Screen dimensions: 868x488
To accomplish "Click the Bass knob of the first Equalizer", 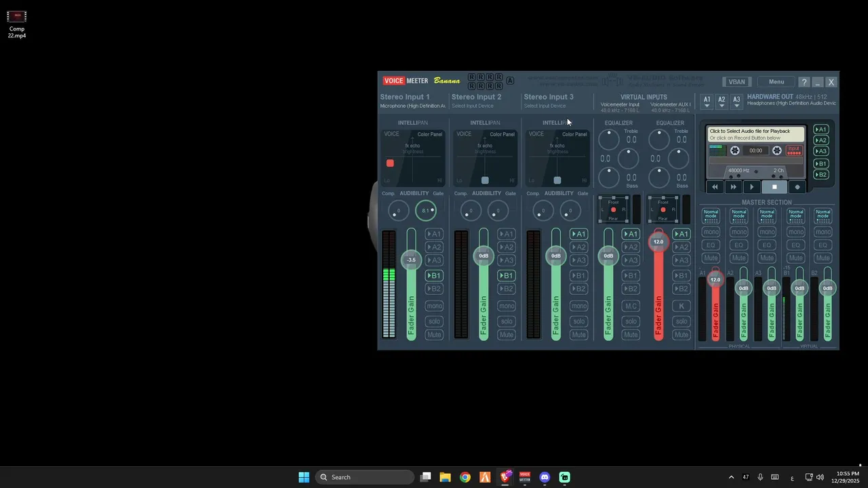I will pos(609,178).
